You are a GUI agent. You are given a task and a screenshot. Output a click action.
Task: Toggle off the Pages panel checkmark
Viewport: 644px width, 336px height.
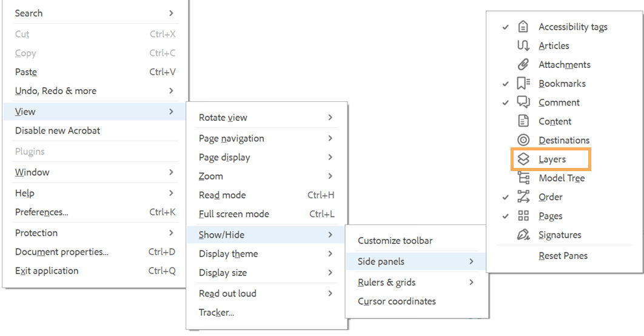click(506, 216)
